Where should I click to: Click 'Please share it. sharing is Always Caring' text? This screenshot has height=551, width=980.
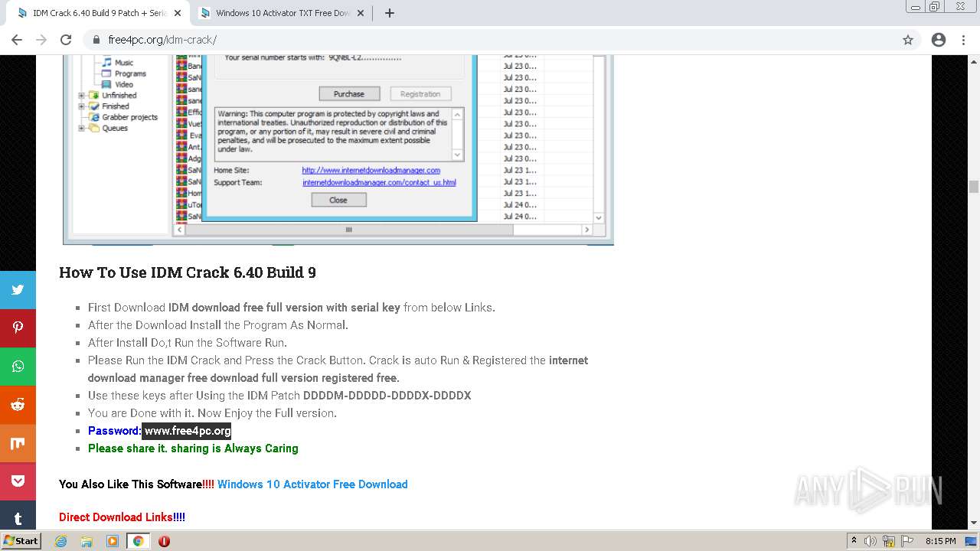pos(193,448)
